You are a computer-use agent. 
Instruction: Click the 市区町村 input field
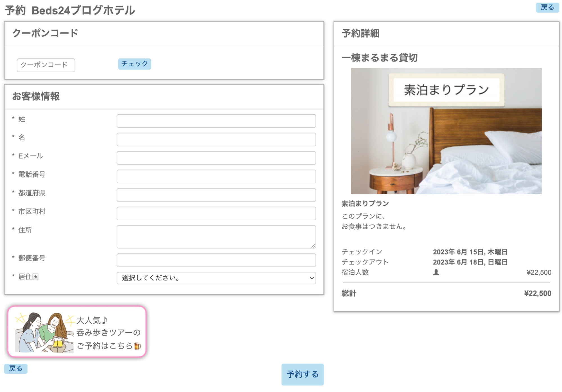pyautogui.click(x=216, y=214)
